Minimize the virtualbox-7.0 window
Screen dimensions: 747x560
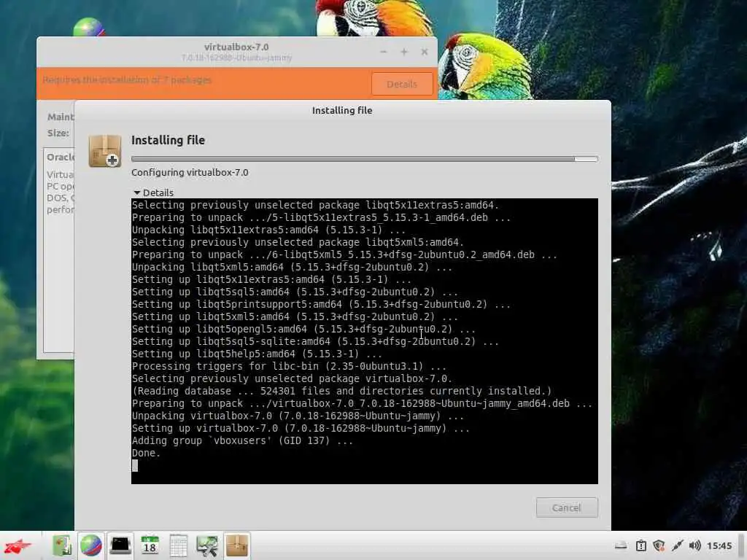point(384,52)
